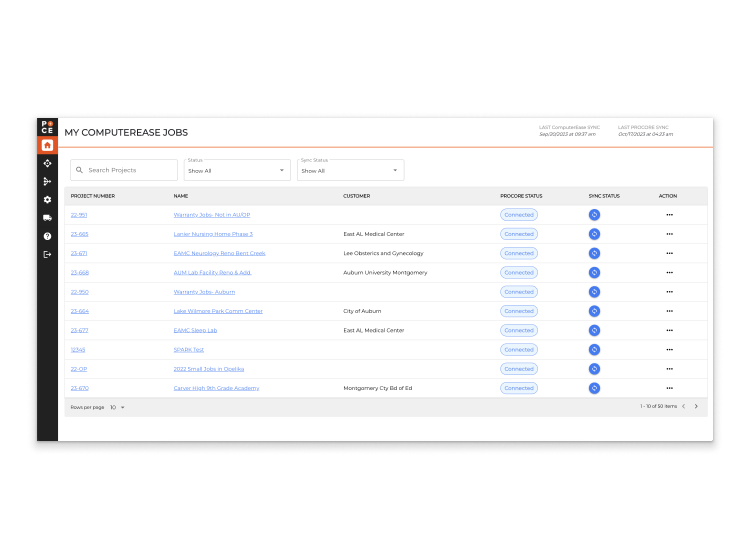This screenshot has width=750, height=560.
Task: Open 2022 Small Jobs in Opelika link
Action: [x=209, y=369]
